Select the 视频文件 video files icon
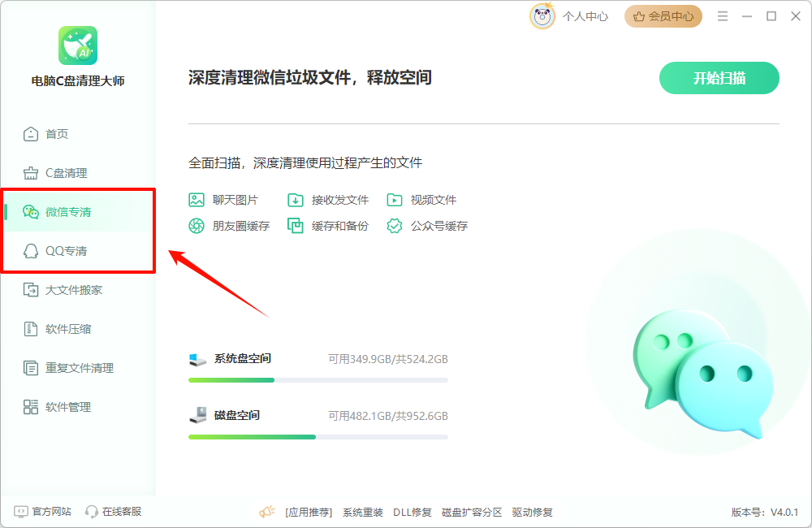 pyautogui.click(x=395, y=200)
